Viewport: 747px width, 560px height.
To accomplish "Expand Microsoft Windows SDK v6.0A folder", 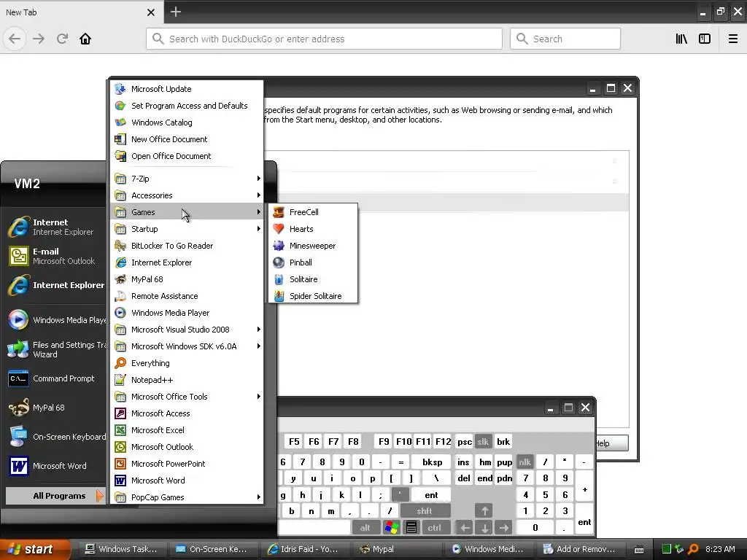I will (187, 346).
